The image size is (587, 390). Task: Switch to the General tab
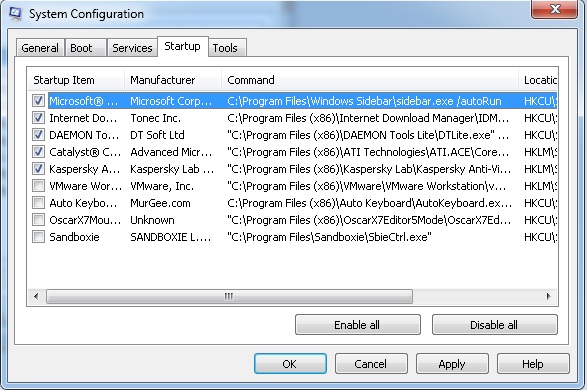40,48
